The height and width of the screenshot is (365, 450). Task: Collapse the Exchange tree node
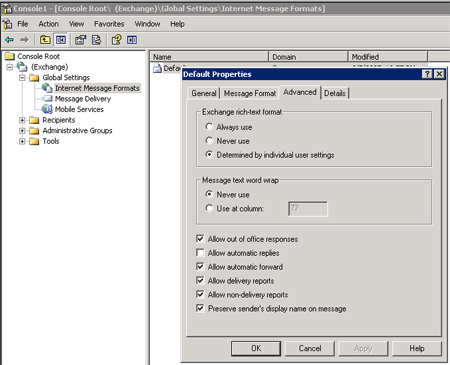coord(10,67)
